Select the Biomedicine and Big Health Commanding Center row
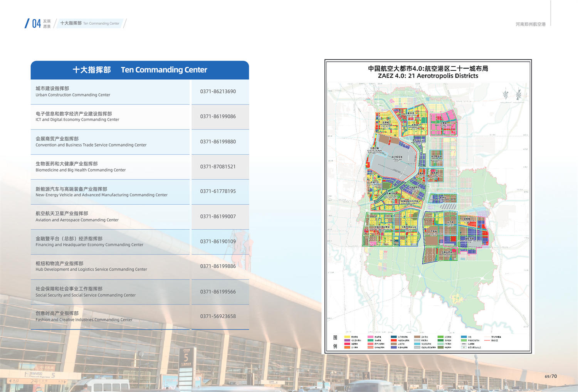Screen dimensions: 578x392 point(110,167)
